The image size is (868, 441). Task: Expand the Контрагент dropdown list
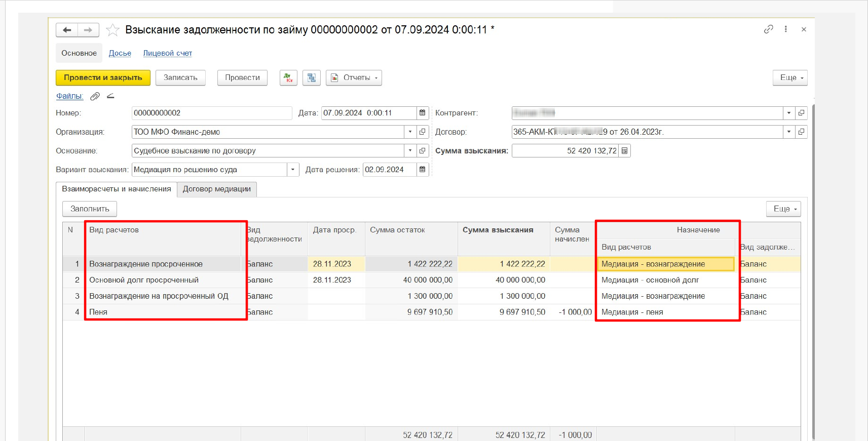(789, 113)
